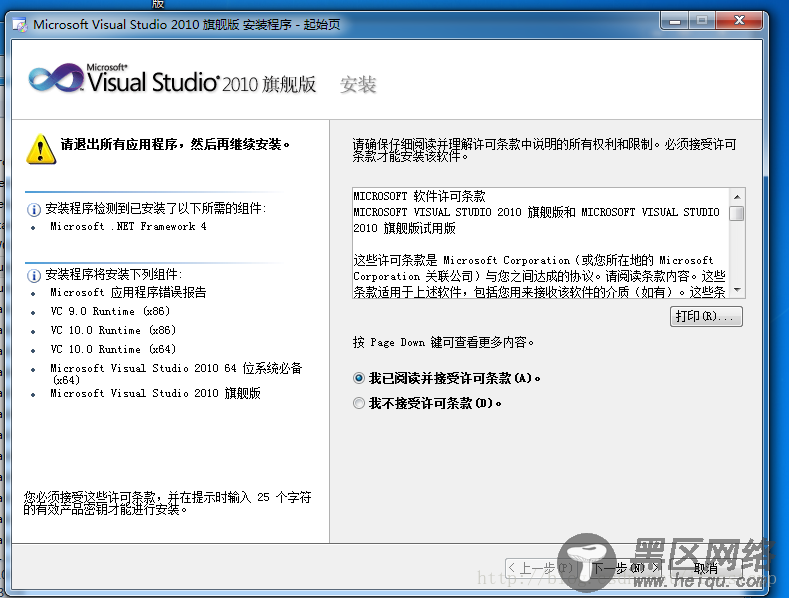789x598 pixels.
Task: Click 'Microsoft 应用程序错误报告' item
Action: pyautogui.click(x=128, y=292)
